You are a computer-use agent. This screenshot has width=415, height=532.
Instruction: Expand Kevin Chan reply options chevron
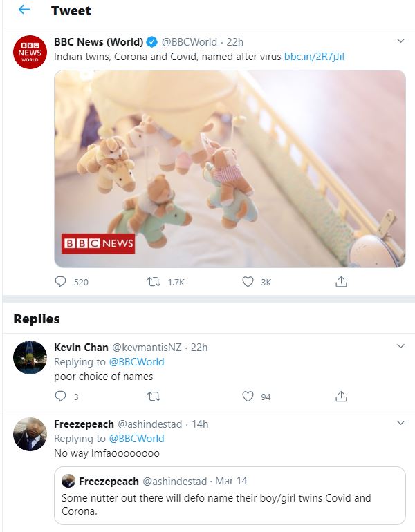400,346
